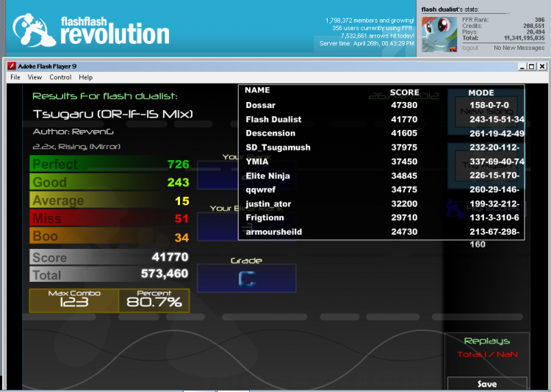Select Dossar in the highscore list
The image size is (551, 392).
(x=261, y=105)
